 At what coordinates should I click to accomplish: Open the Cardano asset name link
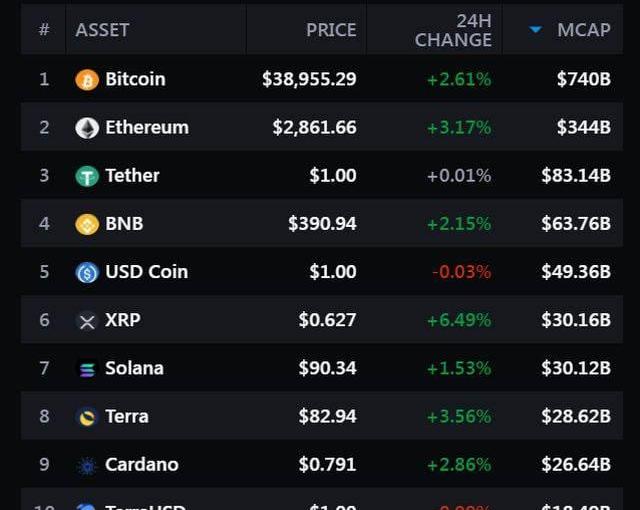pos(142,464)
